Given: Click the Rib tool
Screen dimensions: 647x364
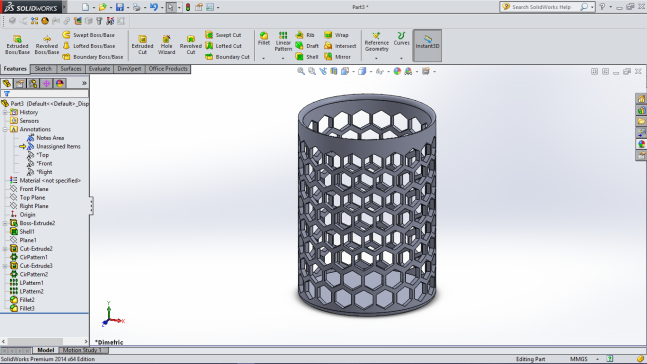Looking at the screenshot, I should (305, 35).
